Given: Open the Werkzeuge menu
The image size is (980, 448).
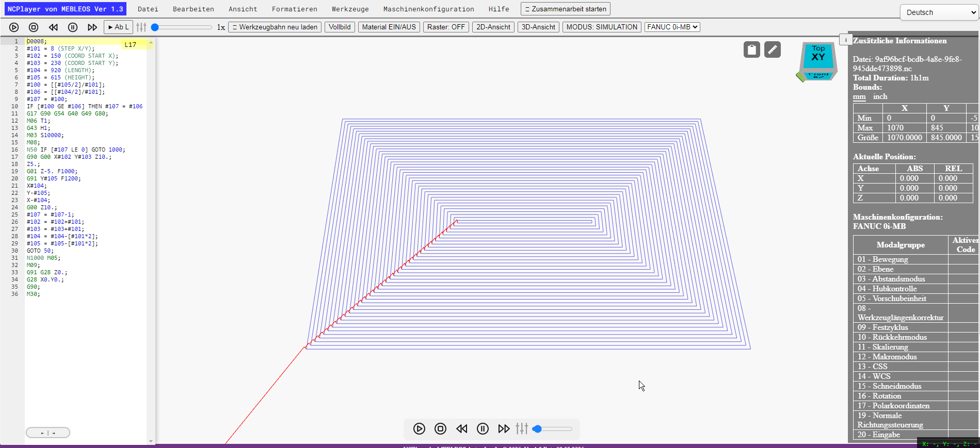Looking at the screenshot, I should (350, 9).
